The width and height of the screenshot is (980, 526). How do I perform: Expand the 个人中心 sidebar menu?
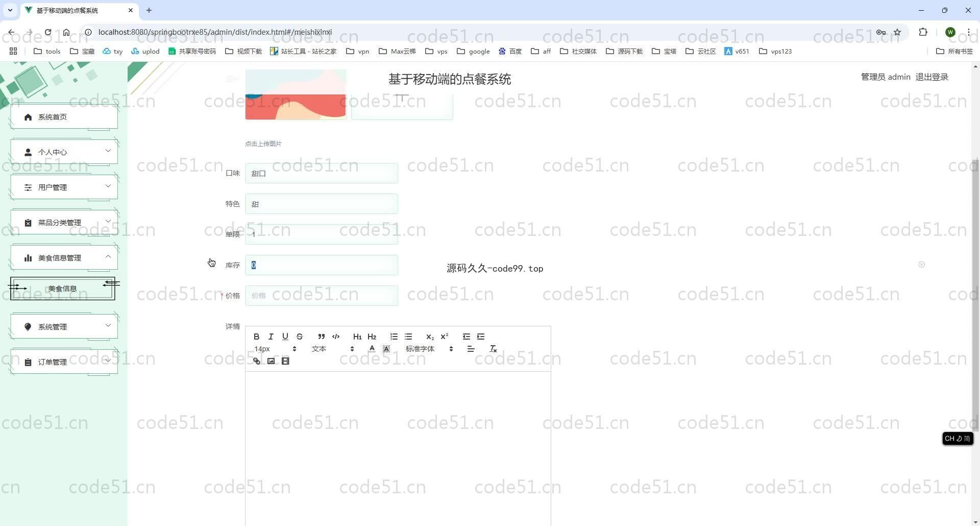tap(64, 152)
